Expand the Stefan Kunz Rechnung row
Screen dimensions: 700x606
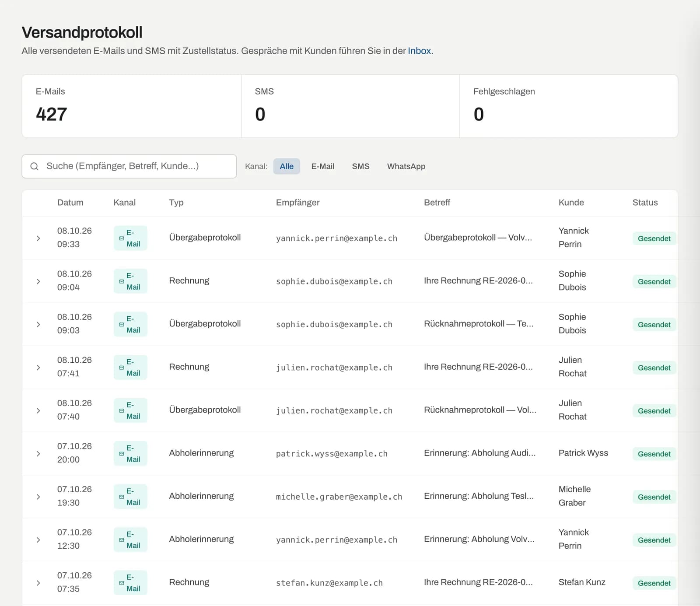coord(38,583)
